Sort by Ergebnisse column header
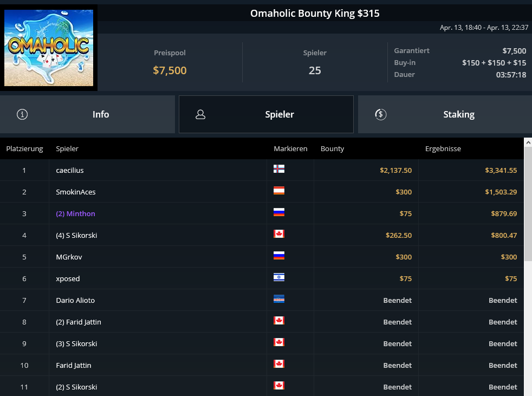Screen dimensions: 532x396 443,148
